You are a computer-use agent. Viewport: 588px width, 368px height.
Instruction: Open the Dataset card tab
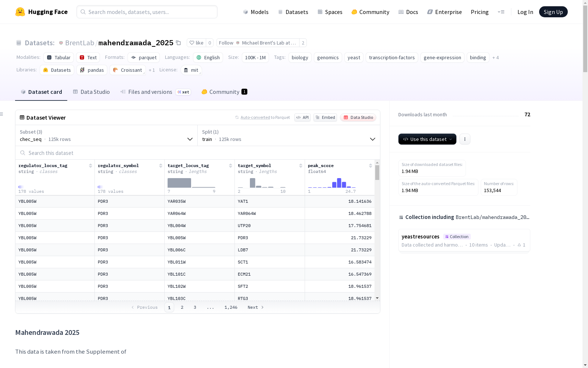point(41,92)
